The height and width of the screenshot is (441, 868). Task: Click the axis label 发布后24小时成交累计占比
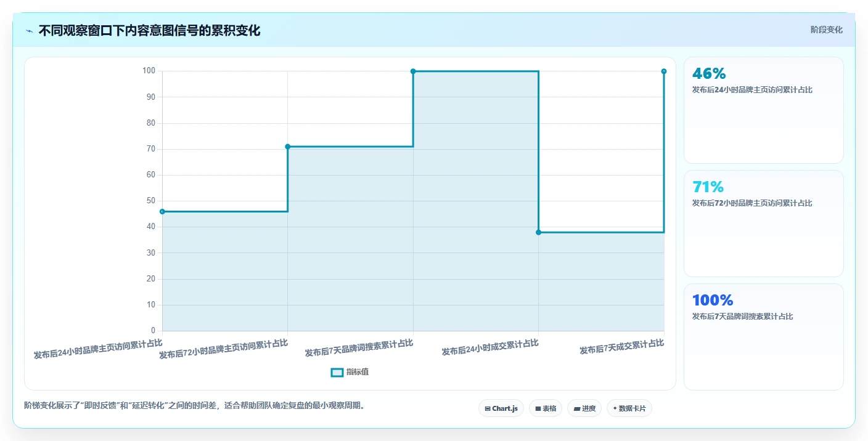(490, 347)
